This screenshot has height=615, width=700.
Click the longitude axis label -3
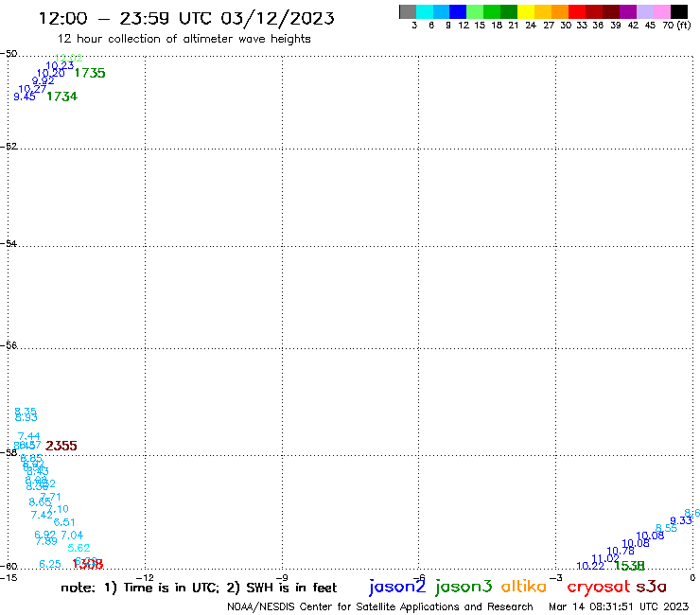(x=555, y=578)
